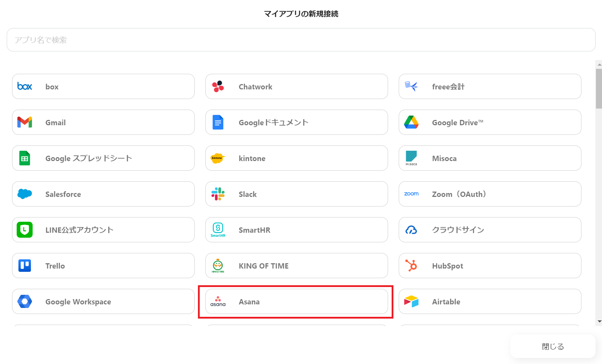
Task: Click the Salesforce cloud icon
Action: tap(24, 194)
